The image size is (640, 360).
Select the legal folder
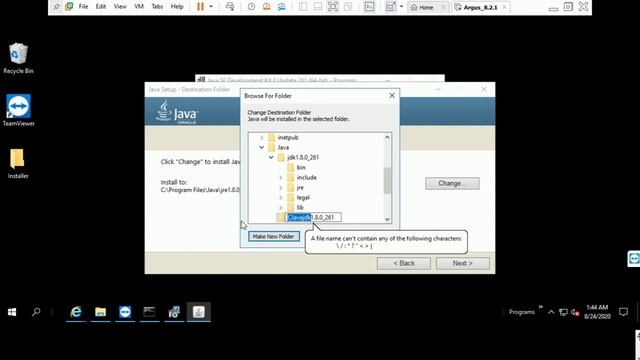pyautogui.click(x=303, y=198)
